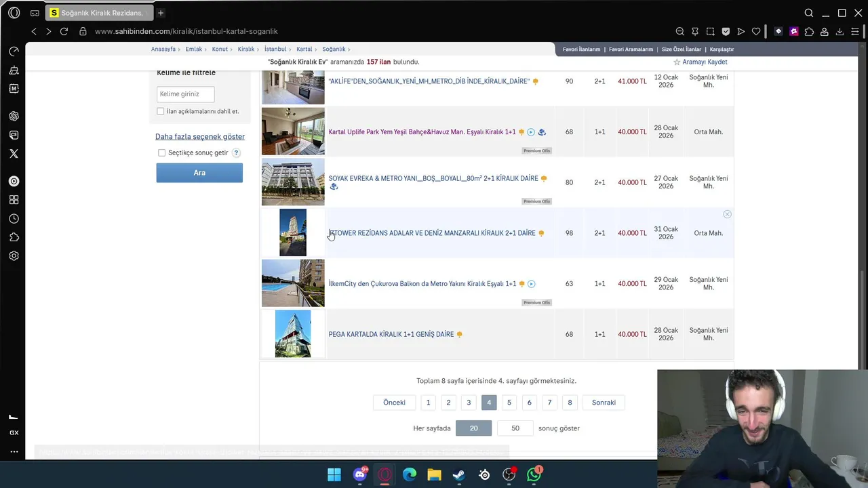Open the Kartal breadcrumb
Image resolution: width=868 pixels, height=488 pixels.
click(x=304, y=49)
